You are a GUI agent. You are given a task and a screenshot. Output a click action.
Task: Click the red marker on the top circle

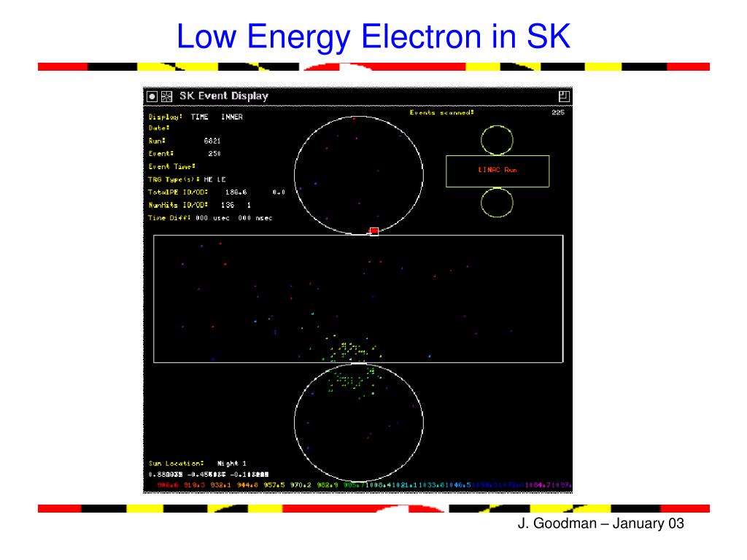tap(374, 231)
